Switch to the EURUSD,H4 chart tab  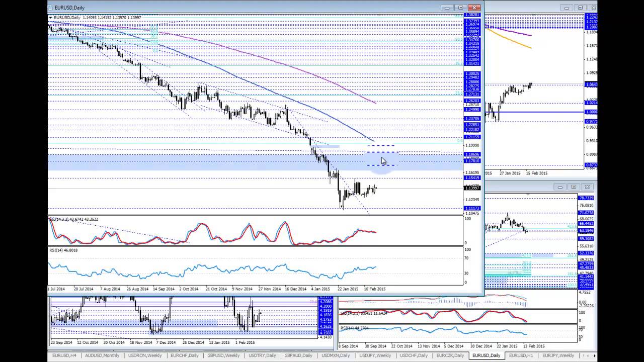tap(64, 355)
